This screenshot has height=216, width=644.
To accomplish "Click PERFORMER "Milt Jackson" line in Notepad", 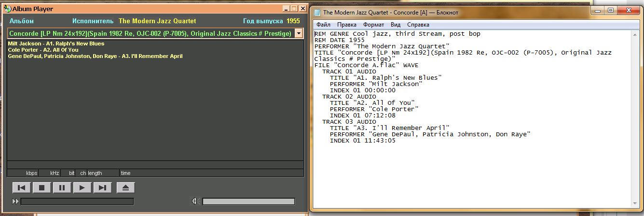I will pyautogui.click(x=376, y=84).
